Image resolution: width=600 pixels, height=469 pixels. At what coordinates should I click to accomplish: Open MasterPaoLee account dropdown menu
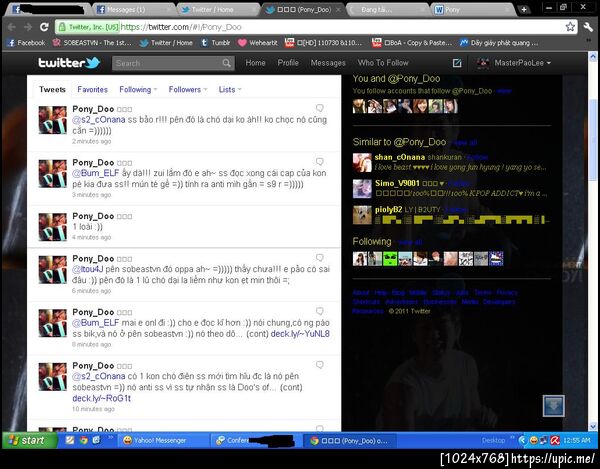(514, 63)
